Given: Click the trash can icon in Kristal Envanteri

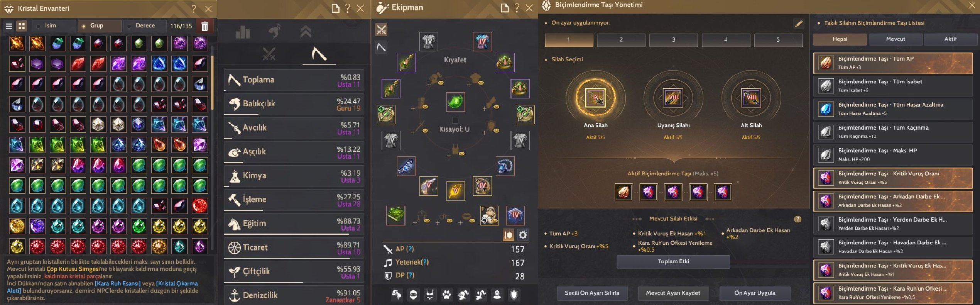Looking at the screenshot, I should click(205, 26).
